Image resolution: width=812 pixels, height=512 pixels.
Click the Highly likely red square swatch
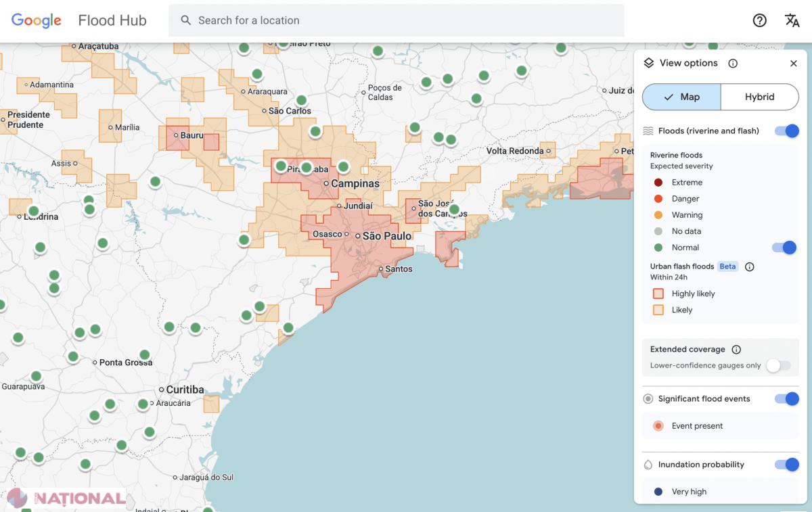point(658,294)
